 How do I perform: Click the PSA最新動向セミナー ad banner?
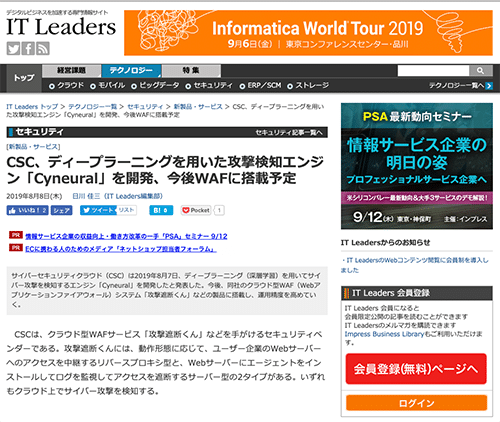tap(417, 166)
